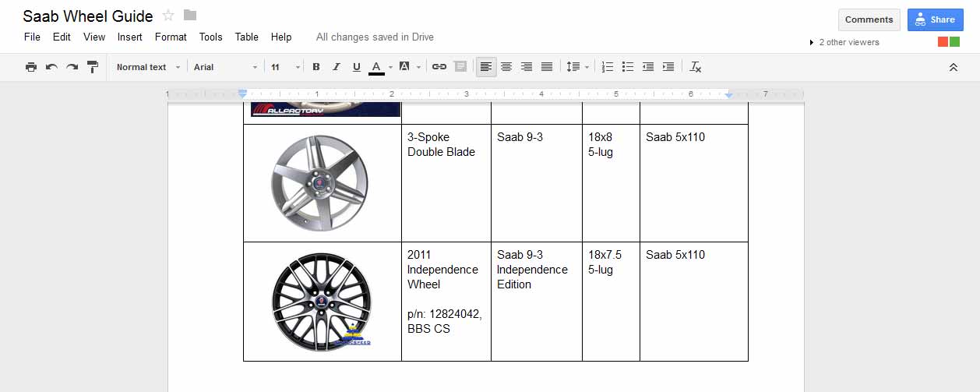Select the Independence wheel image
The width and height of the screenshot is (980, 392).
322,302
